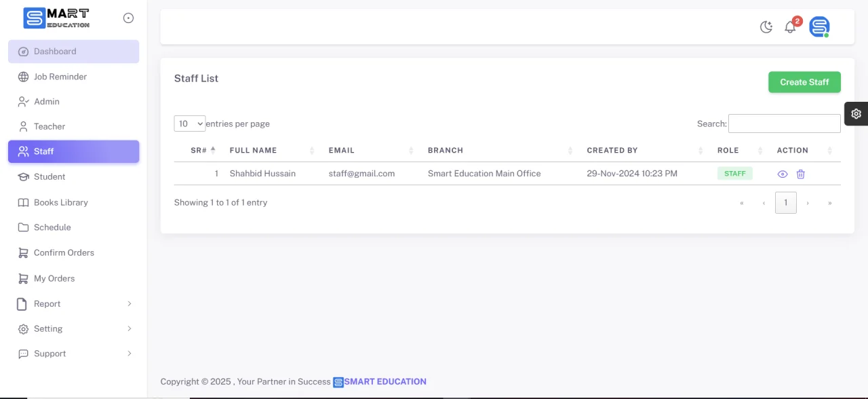This screenshot has height=399, width=868.
Task: Click the Admin user-check icon
Action: tap(23, 102)
